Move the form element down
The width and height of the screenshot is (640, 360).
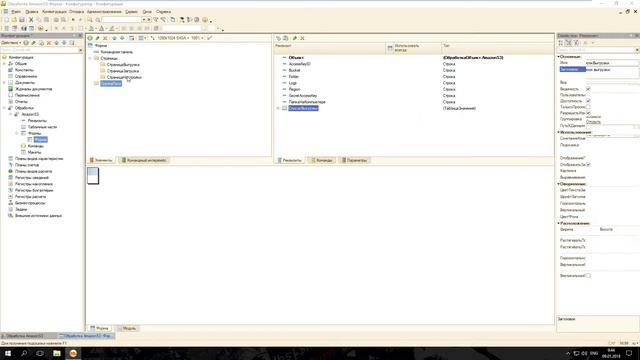[122, 38]
